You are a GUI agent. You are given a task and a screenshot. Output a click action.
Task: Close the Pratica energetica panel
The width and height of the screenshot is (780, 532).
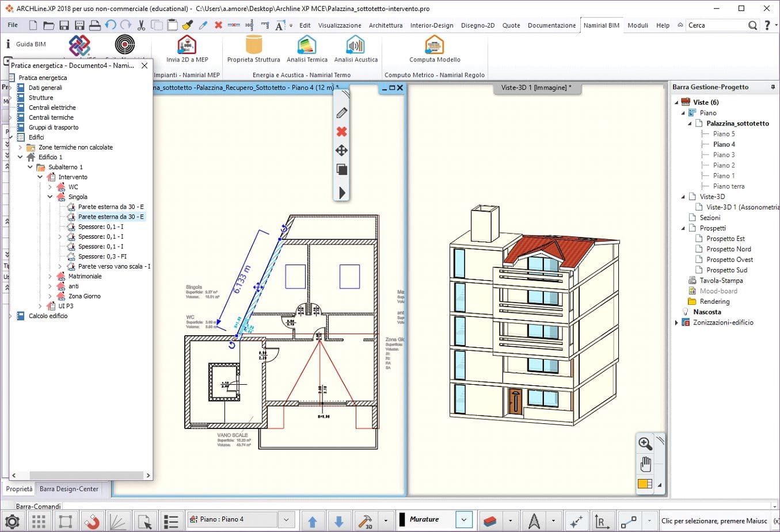pos(144,66)
